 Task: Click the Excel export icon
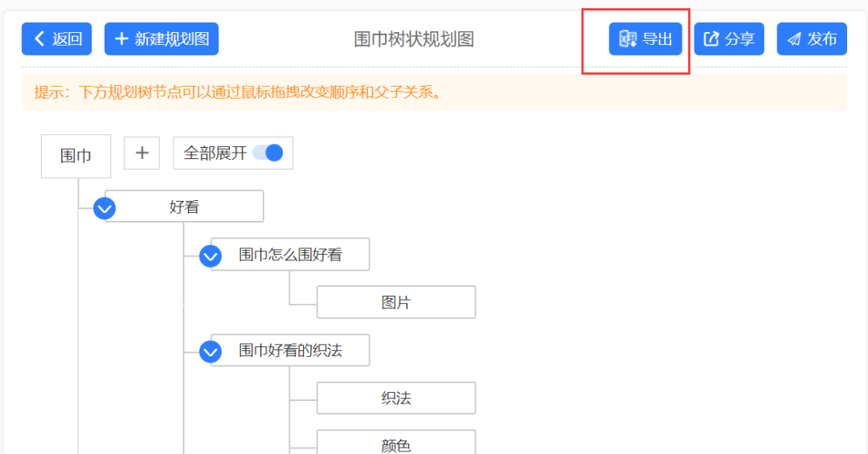628,39
